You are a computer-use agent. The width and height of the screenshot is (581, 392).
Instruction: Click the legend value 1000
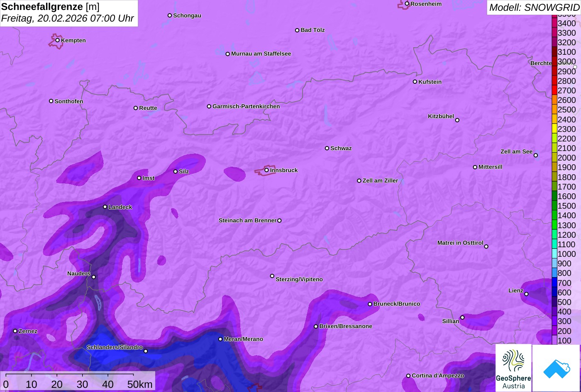[x=567, y=254]
